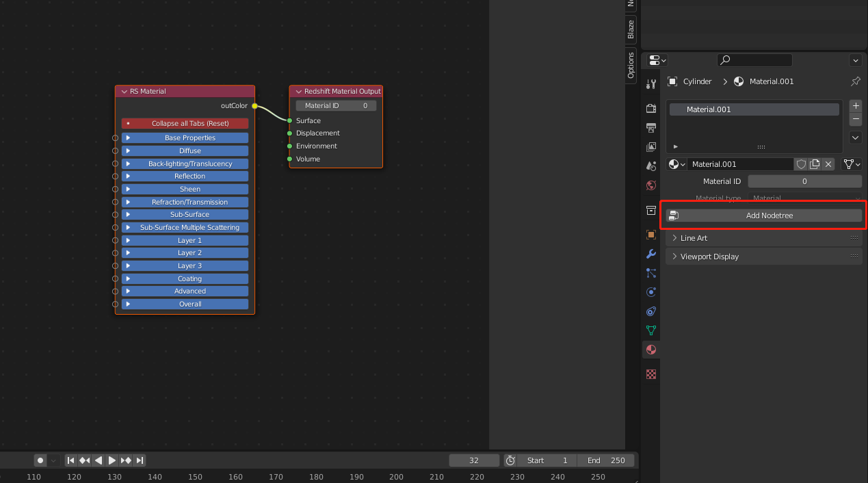Open the Particles properties tab icon

[651, 273]
